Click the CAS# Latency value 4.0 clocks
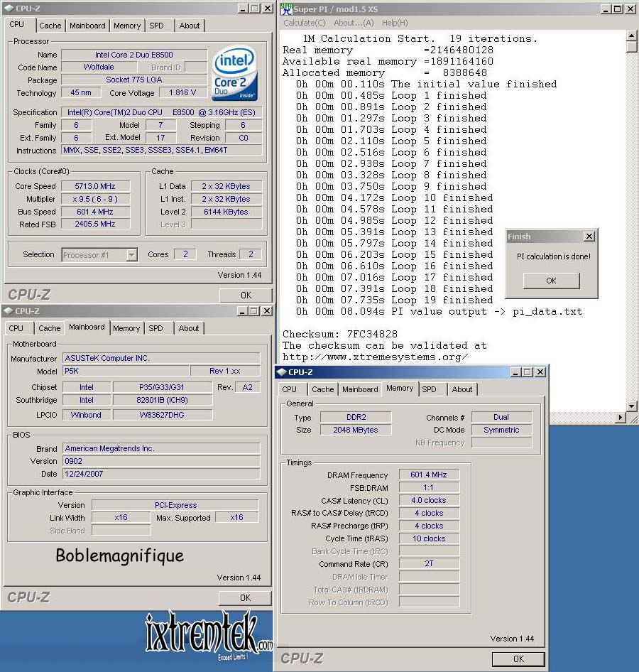The height and width of the screenshot is (672, 639). [x=429, y=501]
